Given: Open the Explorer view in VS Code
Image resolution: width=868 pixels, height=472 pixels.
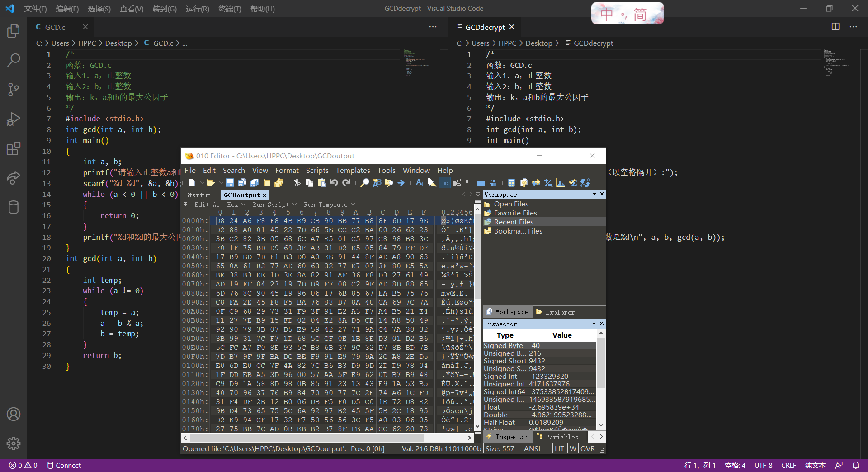Looking at the screenshot, I should click(x=14, y=31).
